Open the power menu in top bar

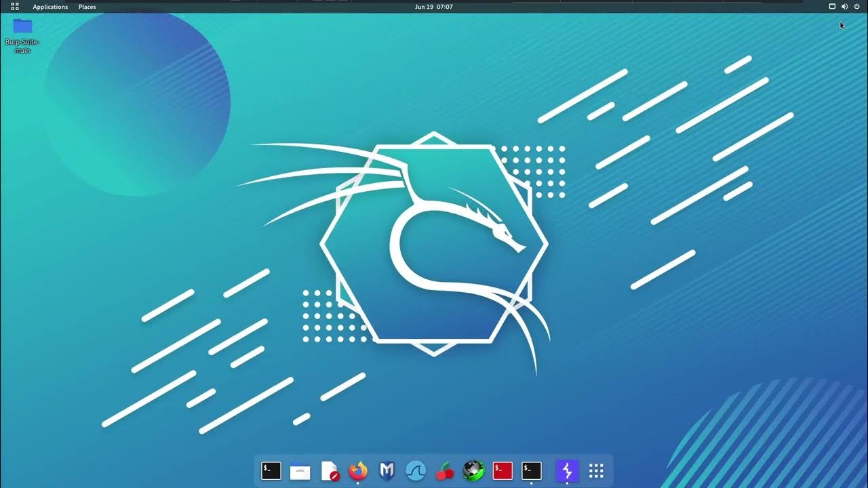[x=856, y=7]
